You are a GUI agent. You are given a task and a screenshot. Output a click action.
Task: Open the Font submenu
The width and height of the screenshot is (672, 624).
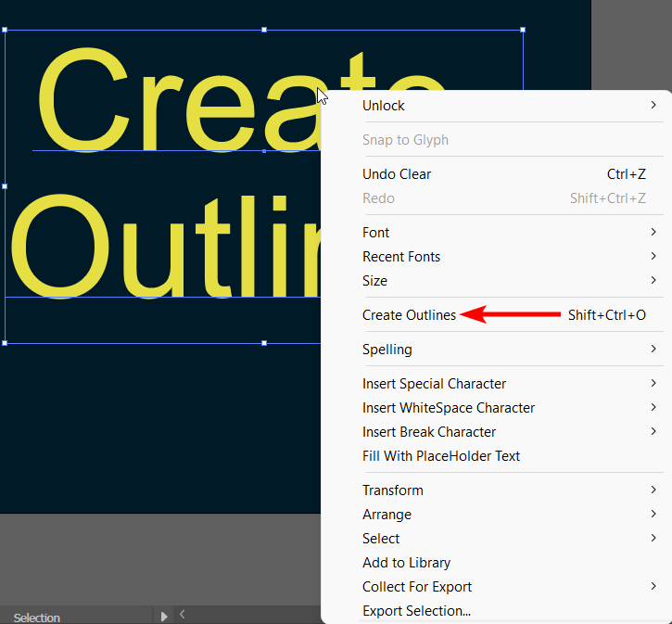point(375,233)
